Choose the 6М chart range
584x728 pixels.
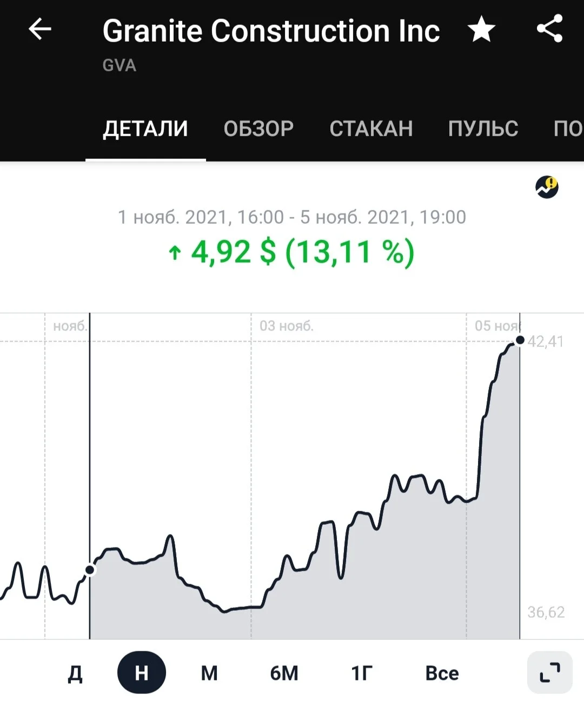click(284, 673)
